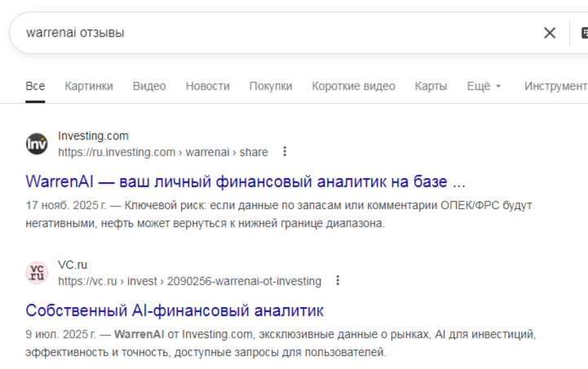
Task: Open the 'Инструменты' search tools
Action: pos(555,86)
